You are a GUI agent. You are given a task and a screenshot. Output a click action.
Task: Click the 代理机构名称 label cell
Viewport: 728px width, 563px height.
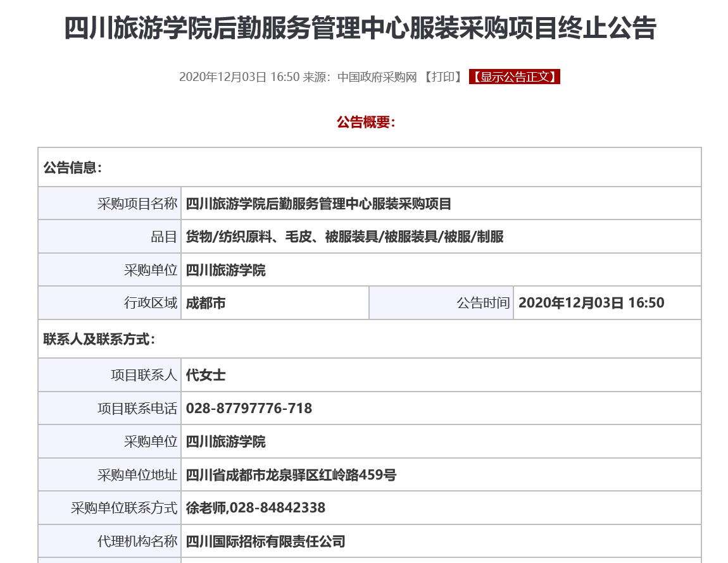(110, 541)
